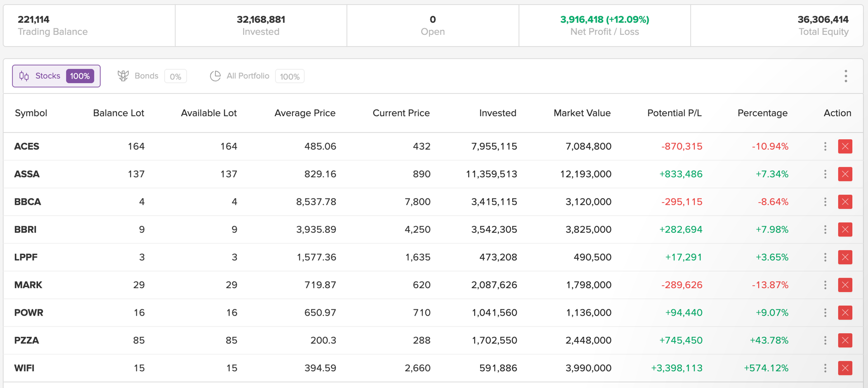Click POWR invested amount 1,041,560
Image resolution: width=868 pixels, height=388 pixels.
tap(494, 312)
